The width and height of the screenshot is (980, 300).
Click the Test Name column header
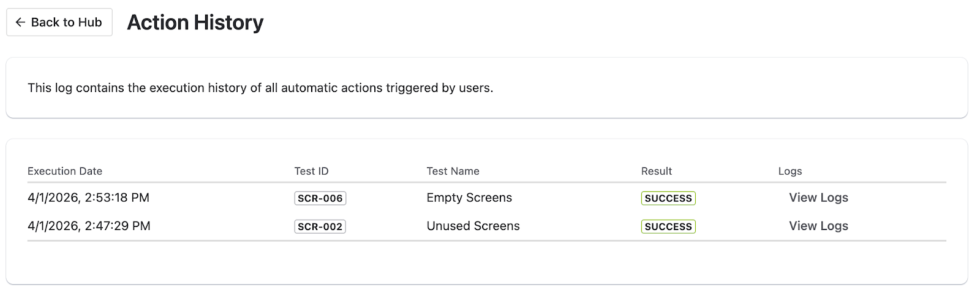point(453,171)
